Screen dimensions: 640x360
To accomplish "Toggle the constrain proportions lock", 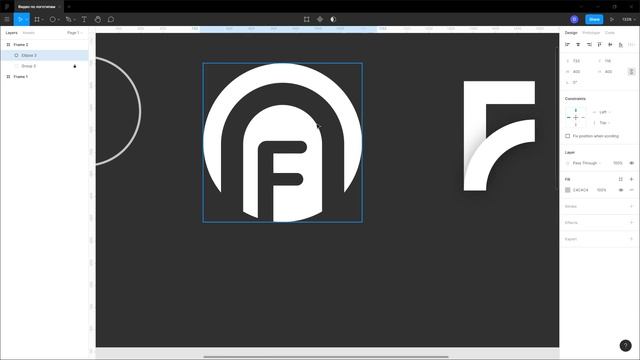I will coord(631,71).
